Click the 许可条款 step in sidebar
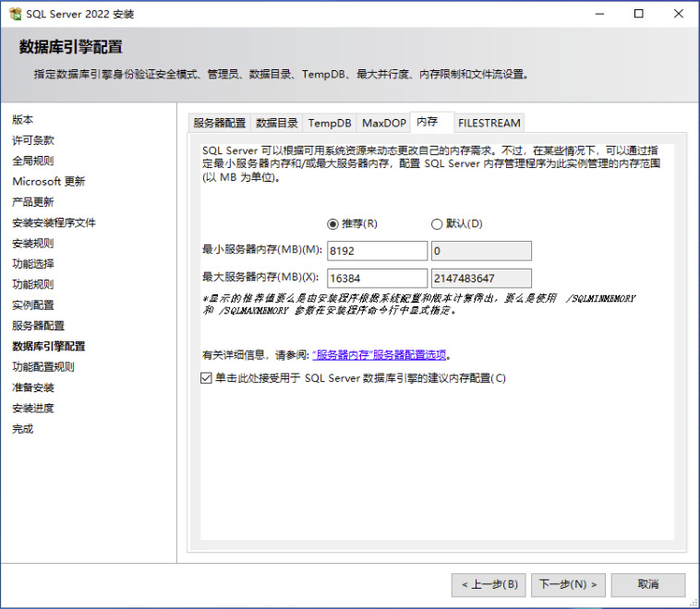This screenshot has height=609, width=700. point(33,140)
